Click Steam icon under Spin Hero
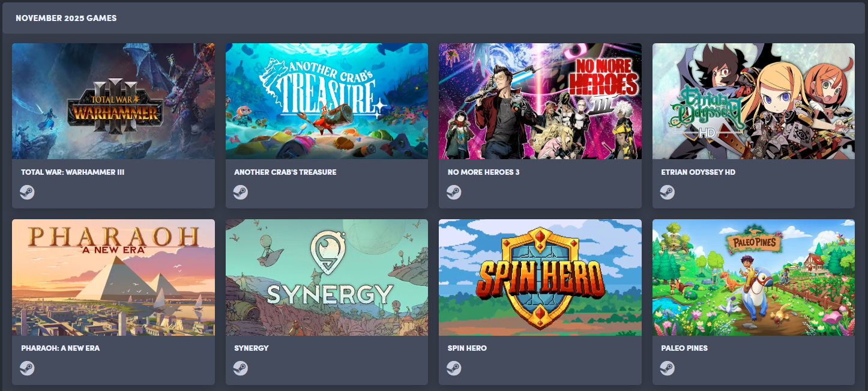The width and height of the screenshot is (868, 391). point(454,368)
